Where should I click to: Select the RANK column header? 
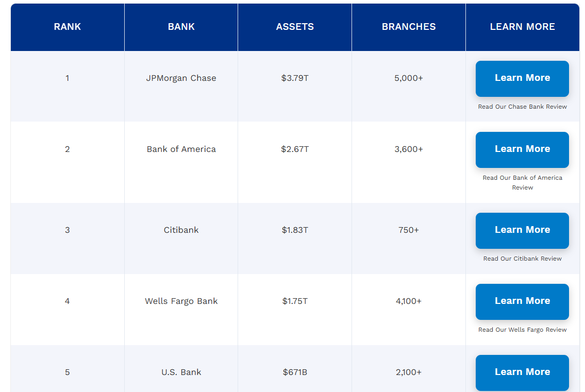click(67, 26)
